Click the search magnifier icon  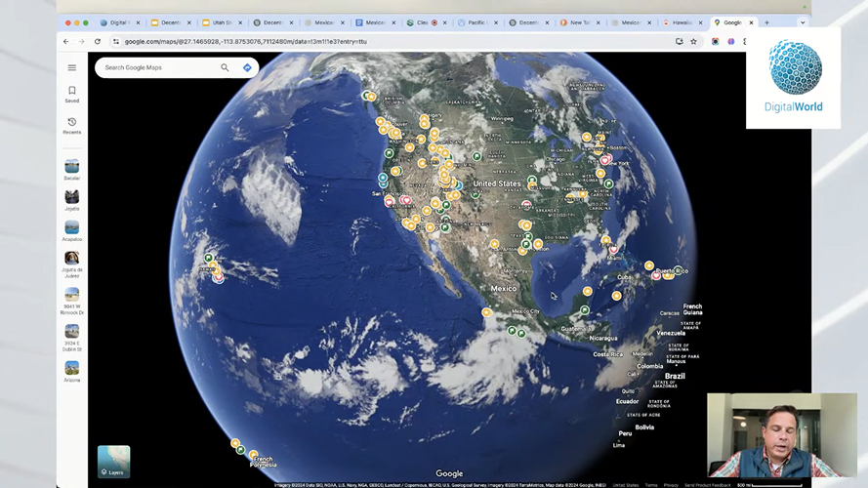click(225, 67)
